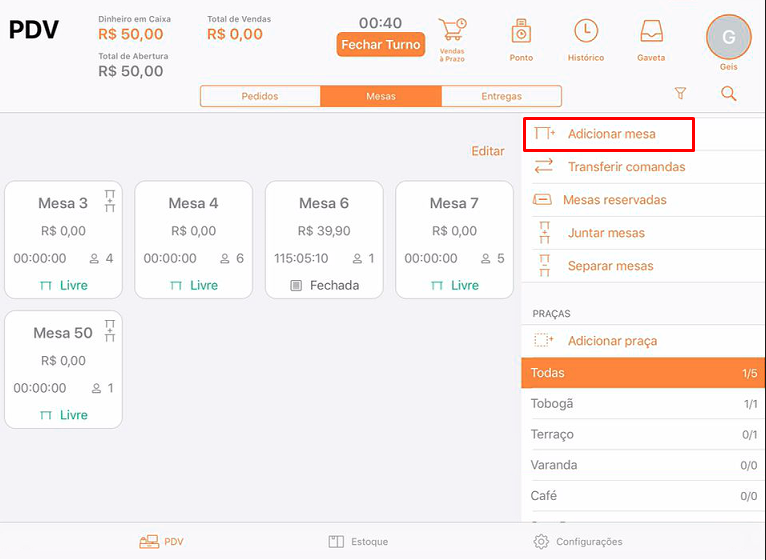This screenshot has width=766, height=560.
Task: Click the Transferir comandas arrows icon
Action: click(x=544, y=166)
